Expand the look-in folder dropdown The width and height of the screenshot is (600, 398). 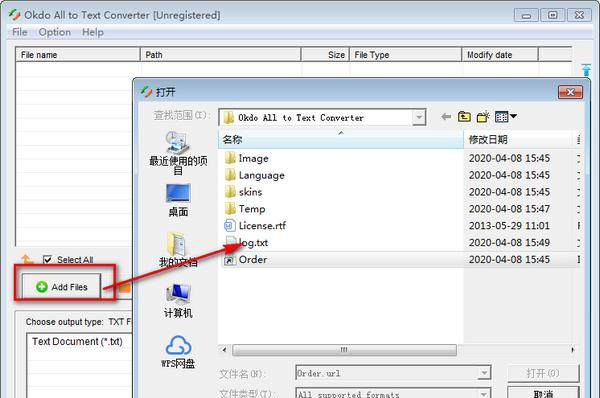[419, 117]
